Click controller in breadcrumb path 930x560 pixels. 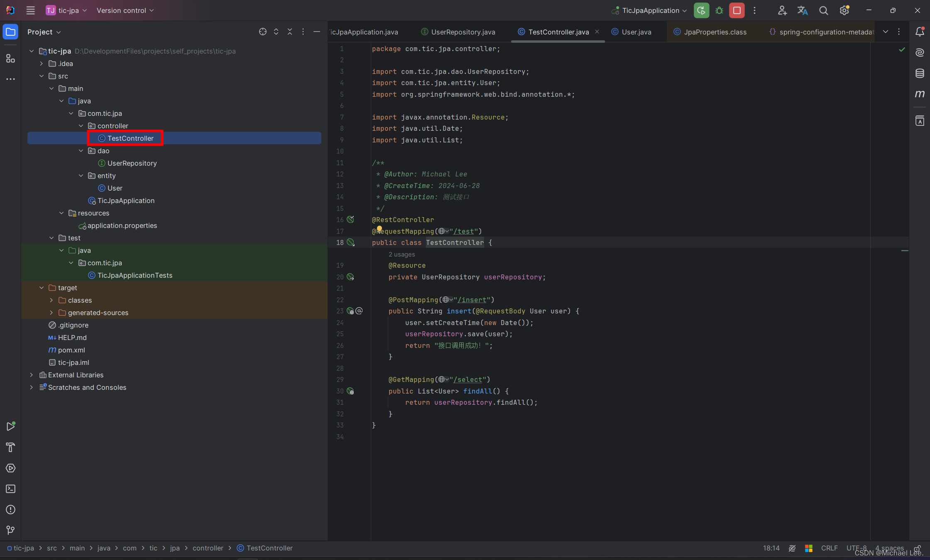(x=208, y=548)
